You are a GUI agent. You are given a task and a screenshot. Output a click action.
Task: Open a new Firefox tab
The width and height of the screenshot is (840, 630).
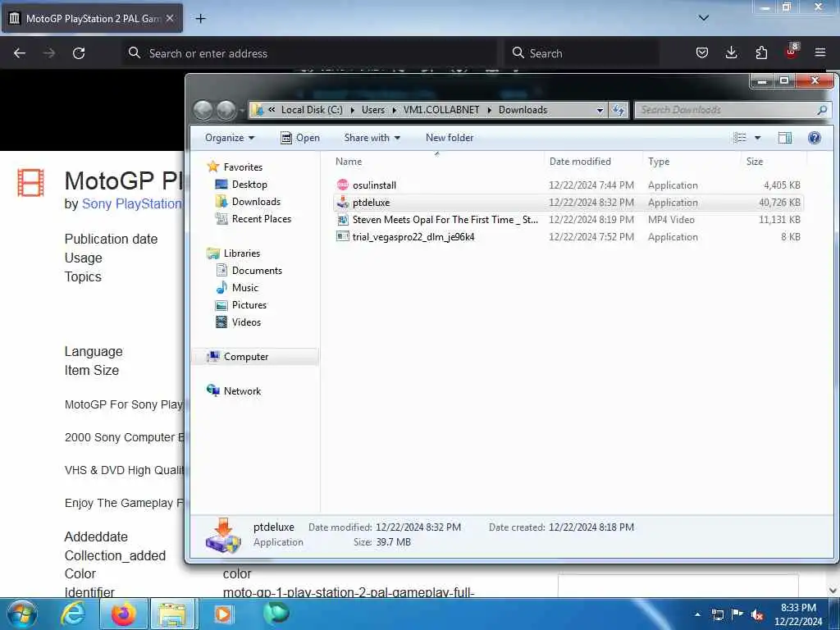(x=200, y=18)
